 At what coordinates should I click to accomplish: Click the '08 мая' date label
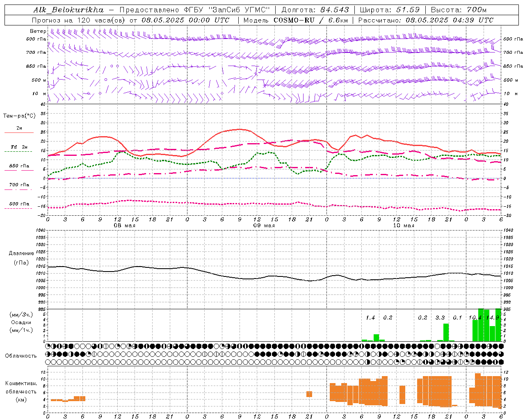[x=125, y=226]
